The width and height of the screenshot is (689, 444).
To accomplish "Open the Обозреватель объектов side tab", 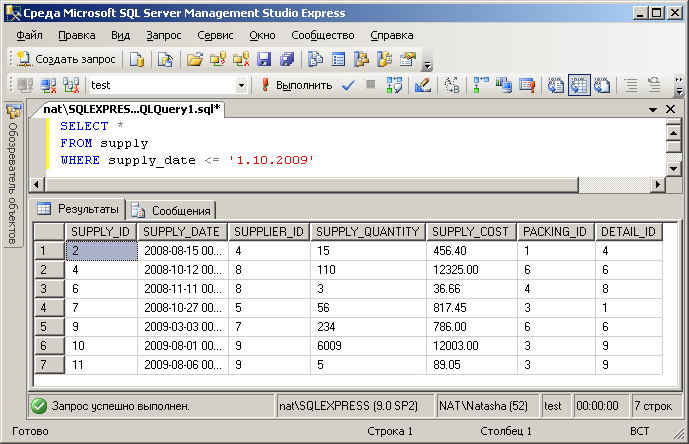I will (14, 175).
